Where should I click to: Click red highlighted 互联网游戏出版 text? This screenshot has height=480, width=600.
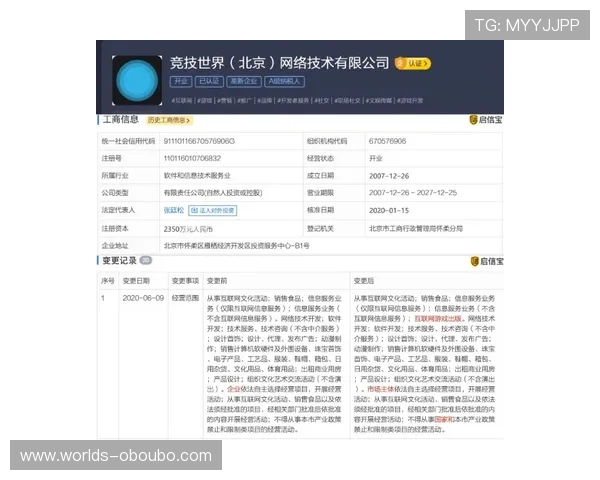point(438,318)
